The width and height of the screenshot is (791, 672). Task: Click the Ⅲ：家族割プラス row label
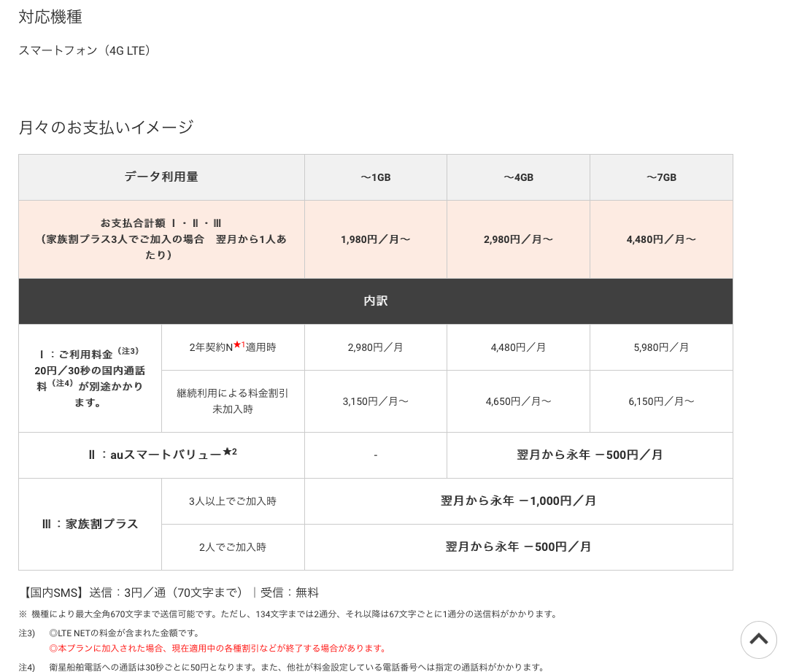(90, 524)
